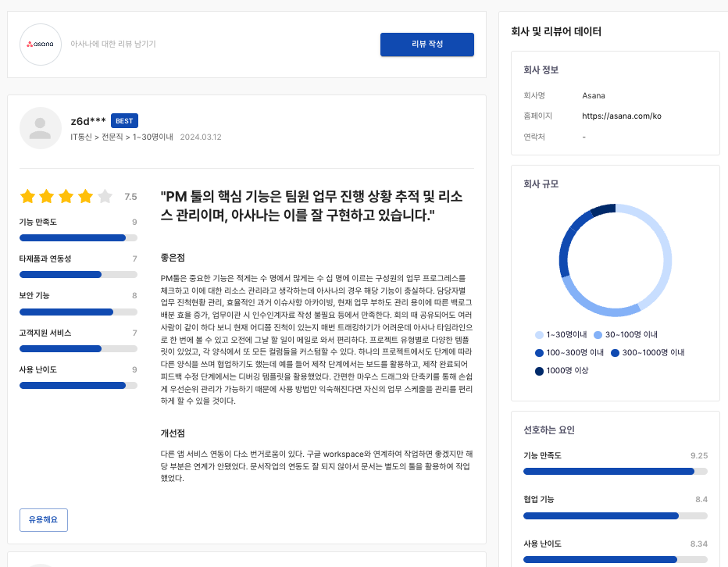
Task: Click the 1000명 이상 legend dot
Action: click(x=539, y=371)
